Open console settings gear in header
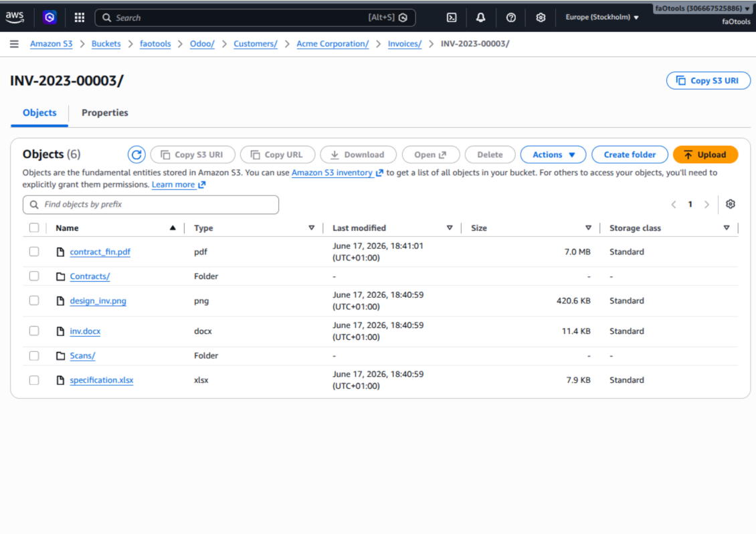The width and height of the screenshot is (756, 534). coord(541,17)
